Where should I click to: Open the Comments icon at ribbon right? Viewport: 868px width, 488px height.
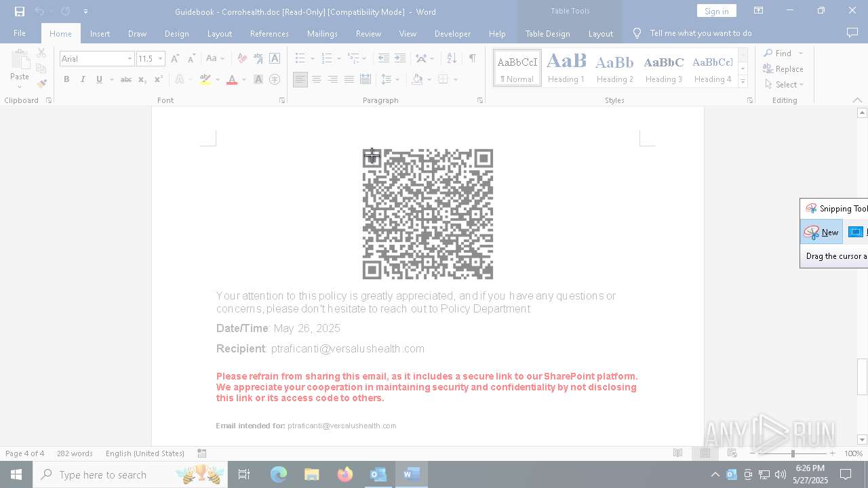pyautogui.click(x=852, y=33)
